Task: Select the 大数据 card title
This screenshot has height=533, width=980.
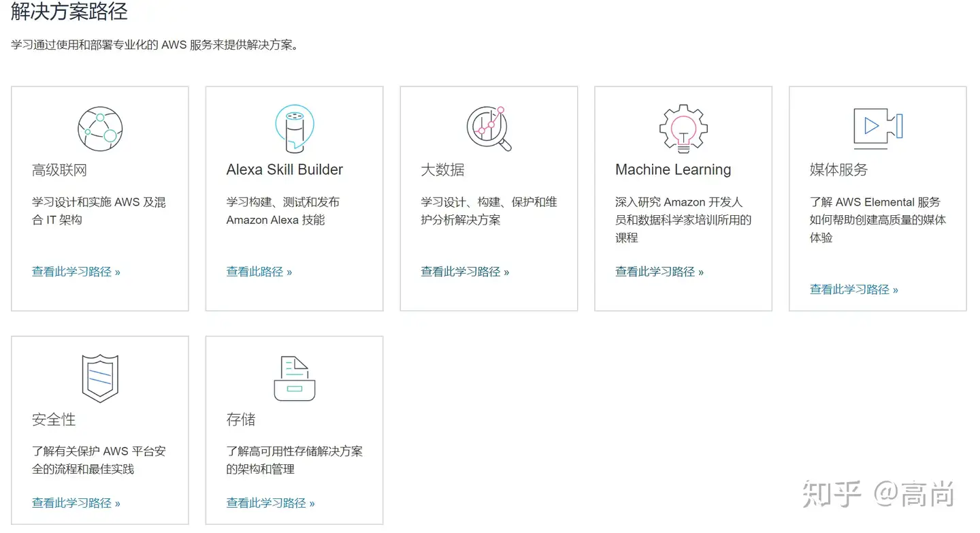Action: (x=442, y=169)
